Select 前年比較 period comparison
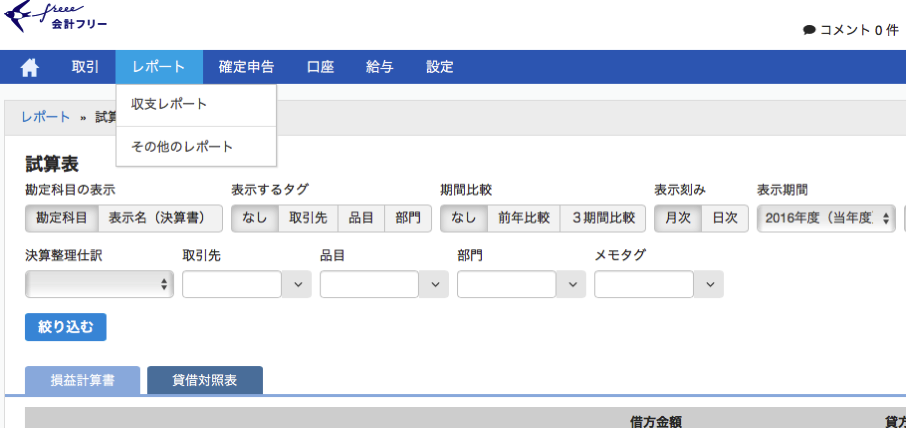 523,218
